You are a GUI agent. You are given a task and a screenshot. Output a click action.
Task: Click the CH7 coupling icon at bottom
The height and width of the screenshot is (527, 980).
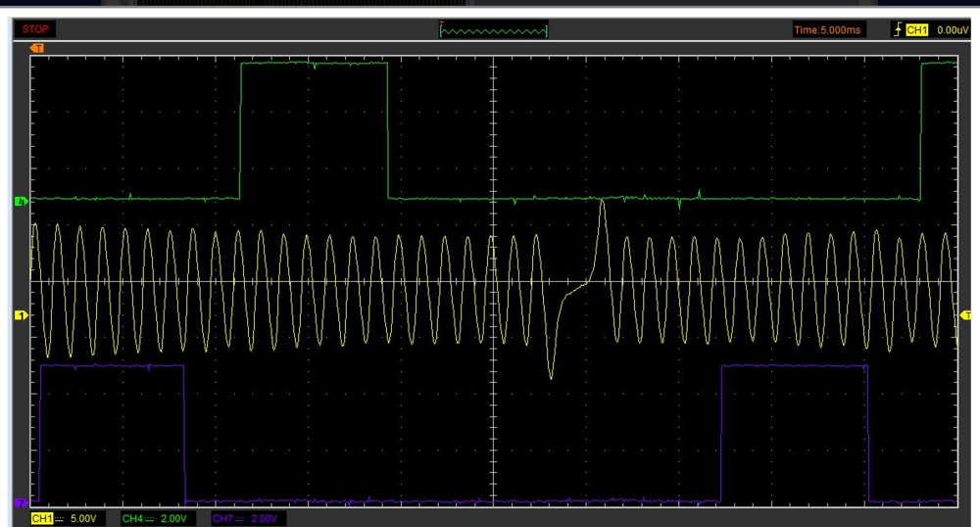click(240, 517)
